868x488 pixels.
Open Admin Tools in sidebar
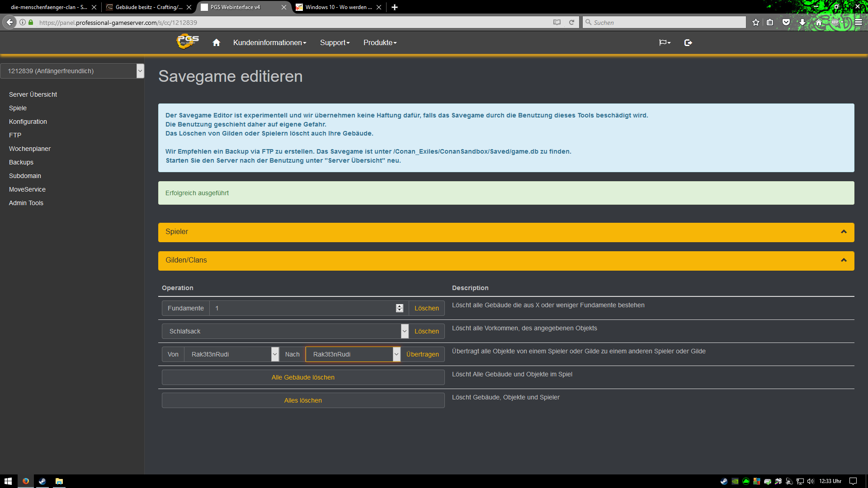pyautogui.click(x=26, y=203)
